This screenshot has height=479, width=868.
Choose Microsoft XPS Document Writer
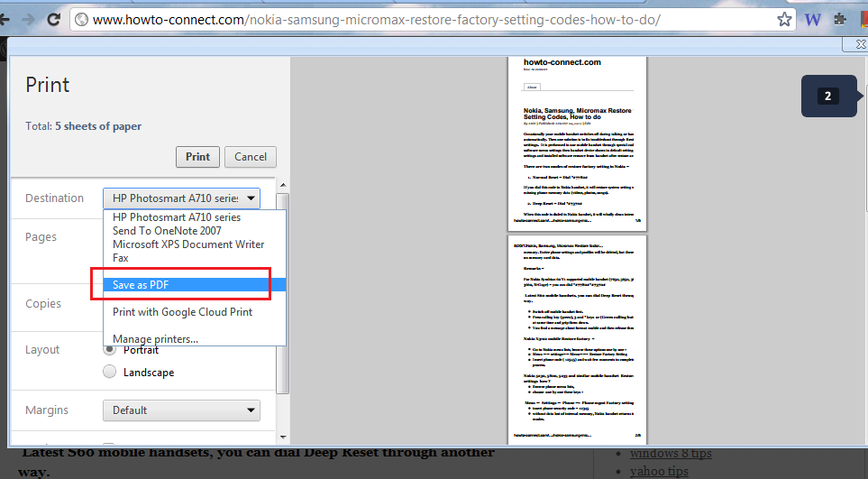(x=195, y=244)
